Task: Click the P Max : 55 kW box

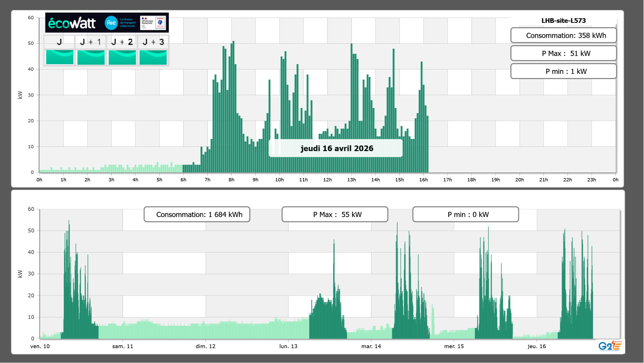Action: (334, 214)
